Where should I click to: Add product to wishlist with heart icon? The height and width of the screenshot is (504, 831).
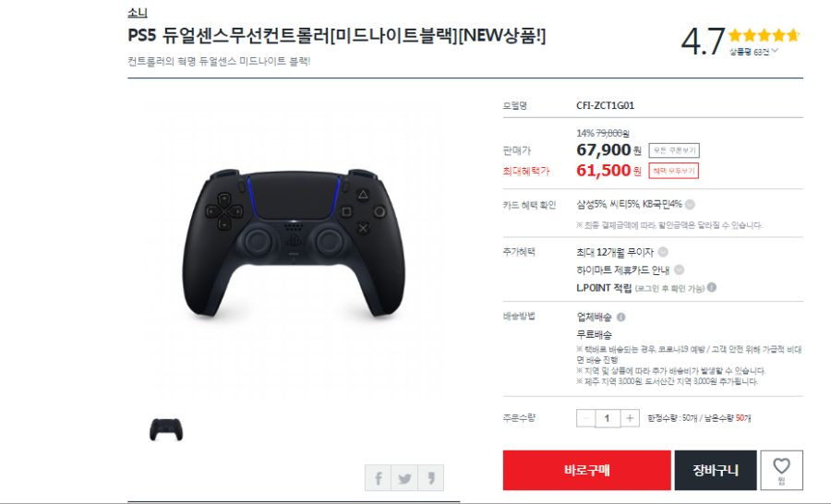tap(782, 470)
